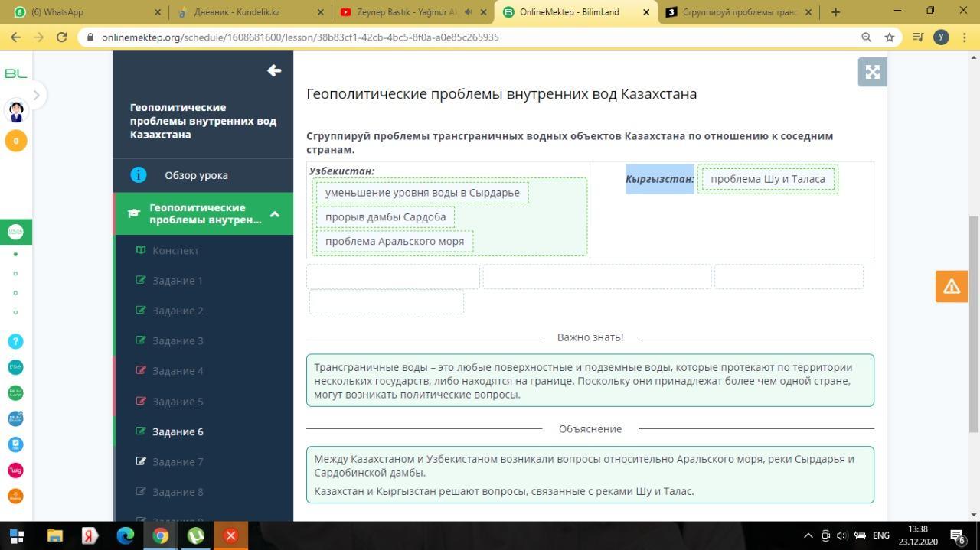The width and height of the screenshot is (980, 550).
Task: Open the zoom magnifier in address bar
Action: 867,37
